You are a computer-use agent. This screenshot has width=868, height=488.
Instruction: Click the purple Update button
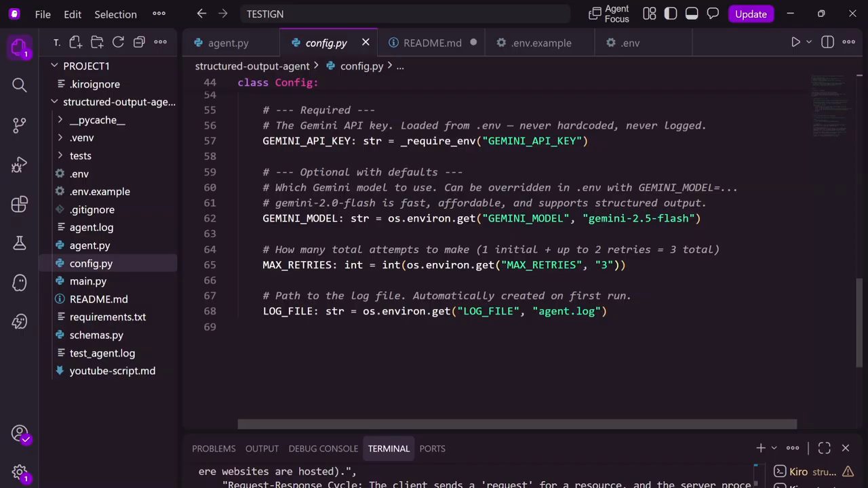pos(751,14)
